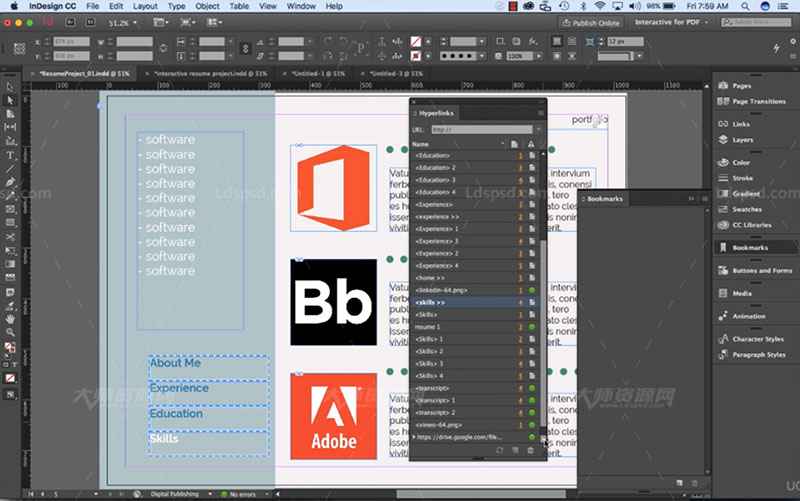Open Interactive for PDF workspace dropdown
The height and width of the screenshot is (501, 800).
[x=671, y=22]
